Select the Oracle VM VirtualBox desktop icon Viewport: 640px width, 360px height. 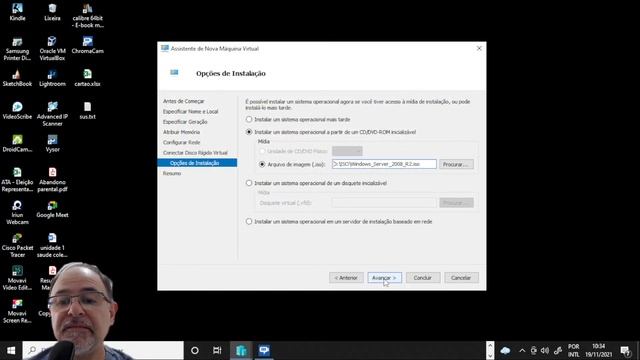[52, 49]
